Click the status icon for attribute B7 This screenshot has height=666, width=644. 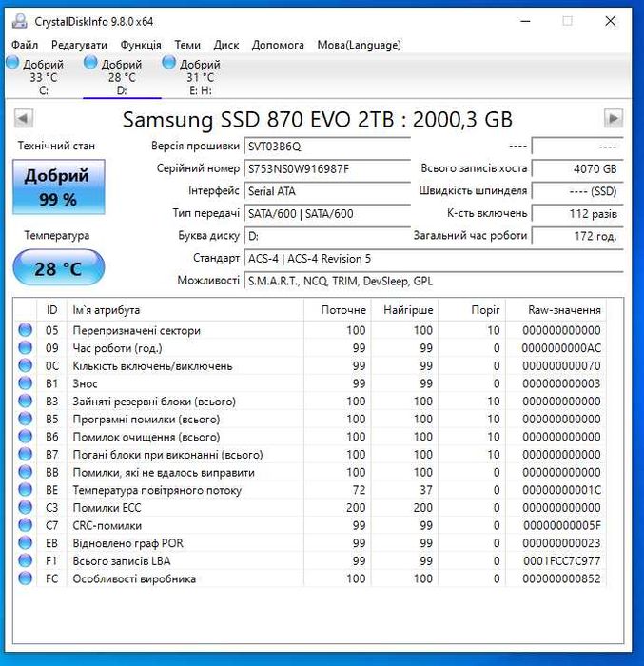pos(26,454)
